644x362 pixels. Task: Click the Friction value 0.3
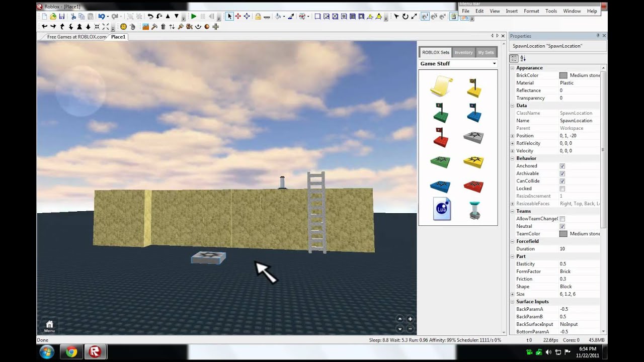click(563, 279)
